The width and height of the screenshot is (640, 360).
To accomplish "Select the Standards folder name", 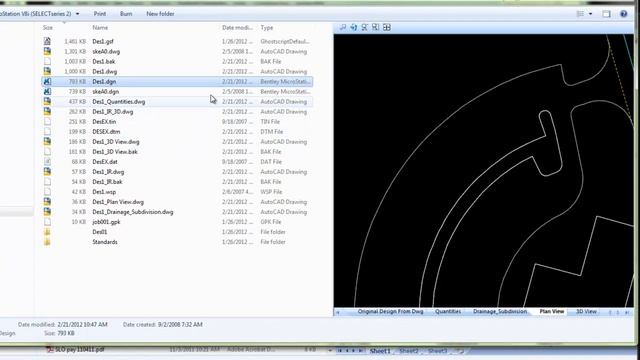I will click(x=105, y=242).
